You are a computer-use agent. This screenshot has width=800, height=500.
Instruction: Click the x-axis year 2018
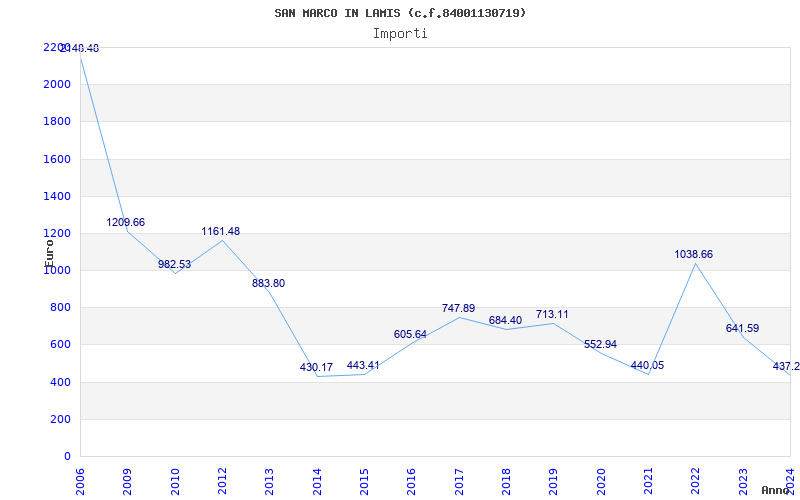[x=506, y=482]
